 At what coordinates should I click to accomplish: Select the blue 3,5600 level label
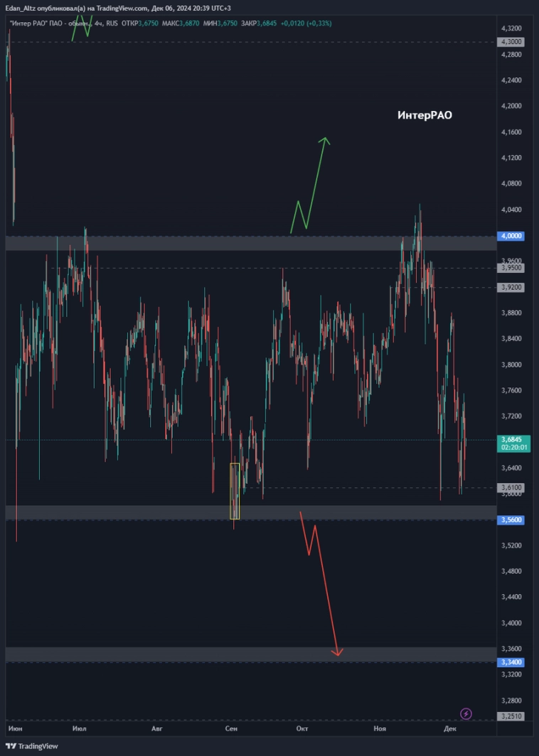pos(511,520)
